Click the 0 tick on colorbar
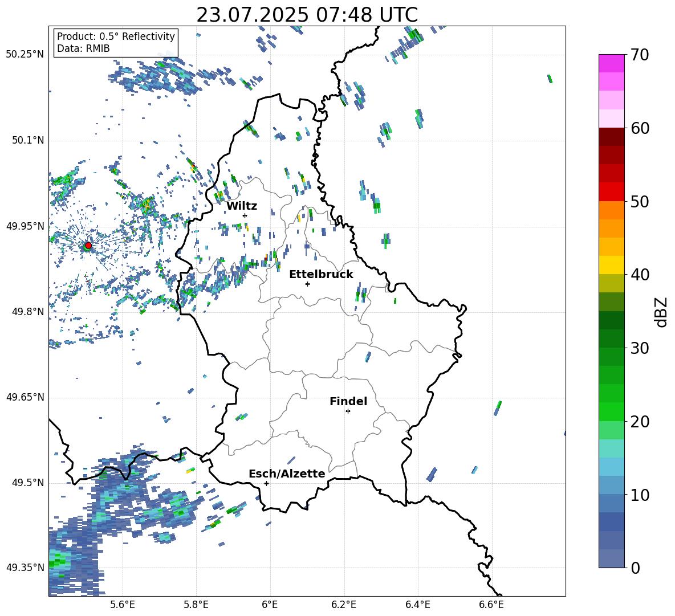The height and width of the screenshot is (616, 675). [x=635, y=568]
